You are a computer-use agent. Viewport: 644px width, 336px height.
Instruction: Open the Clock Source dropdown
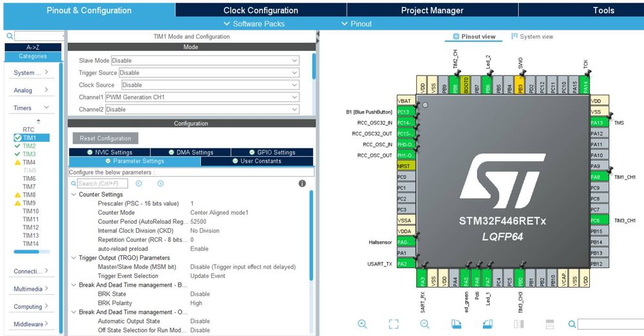210,85
